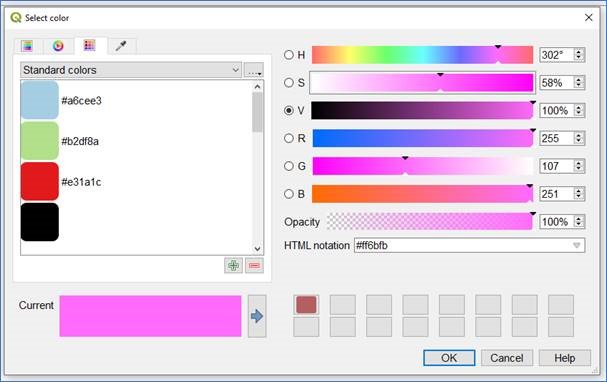
Task: Select the #a6cee3 light blue swatch
Action: click(39, 100)
